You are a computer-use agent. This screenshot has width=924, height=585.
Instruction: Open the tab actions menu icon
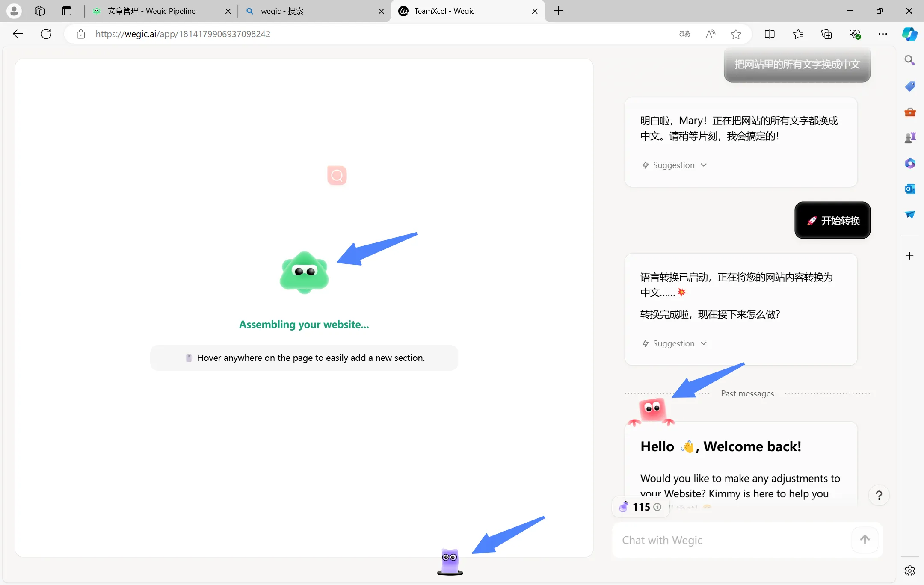click(66, 11)
